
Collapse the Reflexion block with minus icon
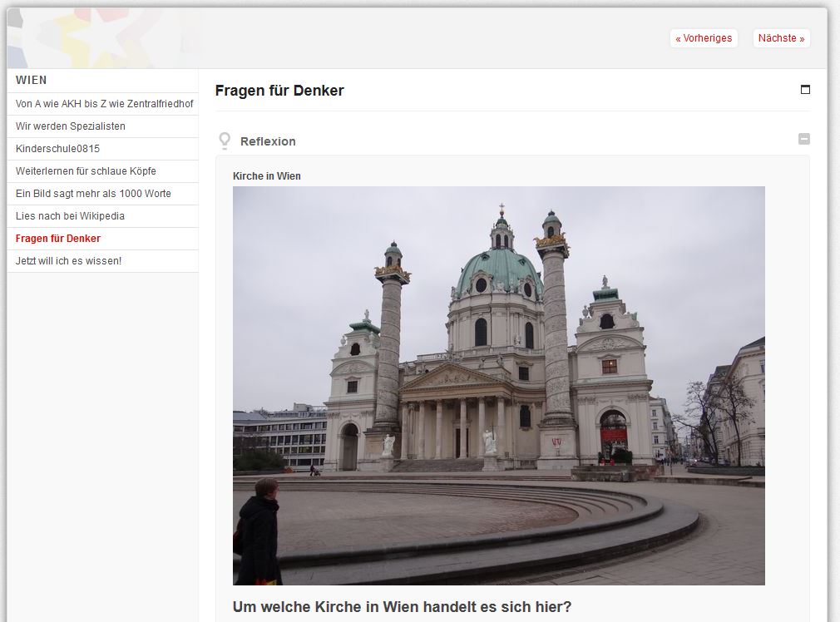click(x=803, y=139)
